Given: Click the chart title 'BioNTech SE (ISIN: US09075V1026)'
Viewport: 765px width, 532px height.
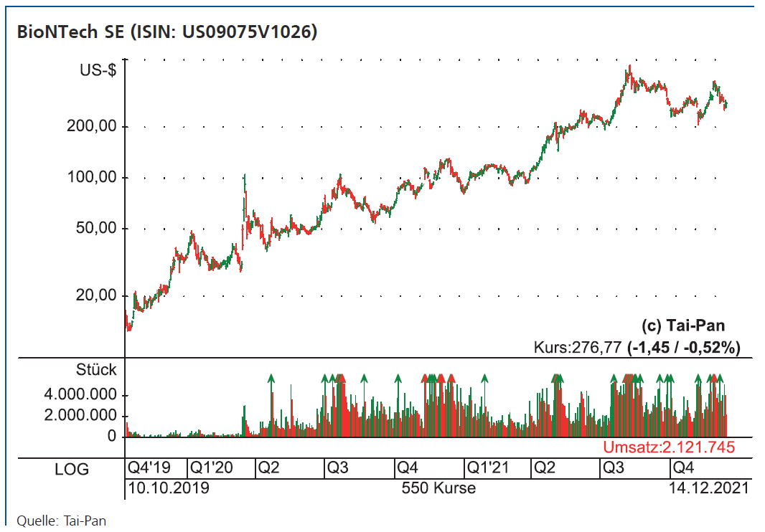Looking at the screenshot, I should tap(167, 32).
